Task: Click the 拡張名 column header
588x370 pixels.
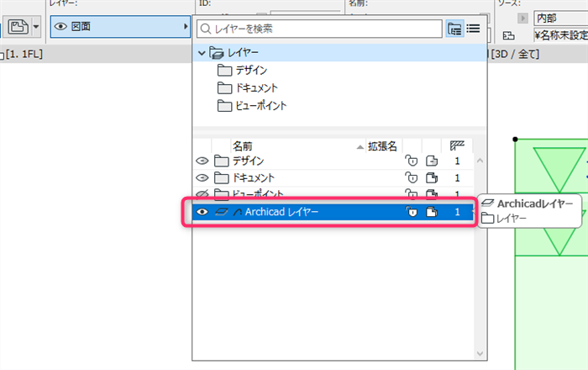Action: click(x=382, y=146)
